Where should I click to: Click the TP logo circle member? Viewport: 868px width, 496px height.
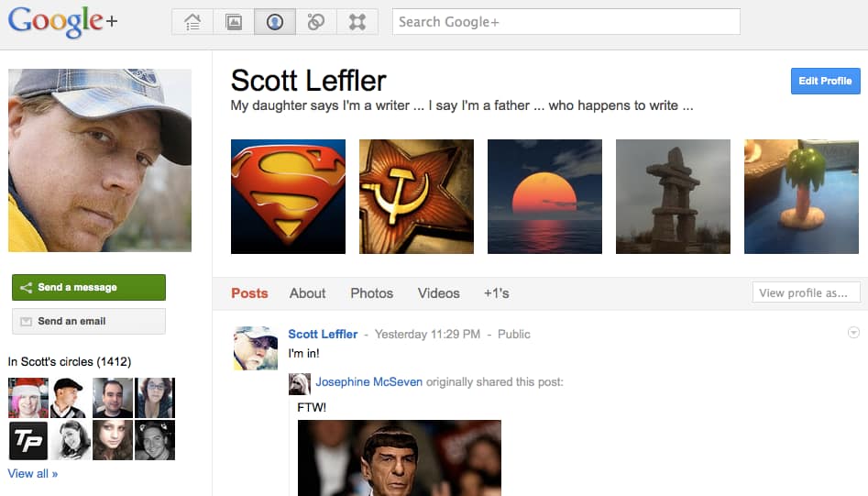coord(27,441)
